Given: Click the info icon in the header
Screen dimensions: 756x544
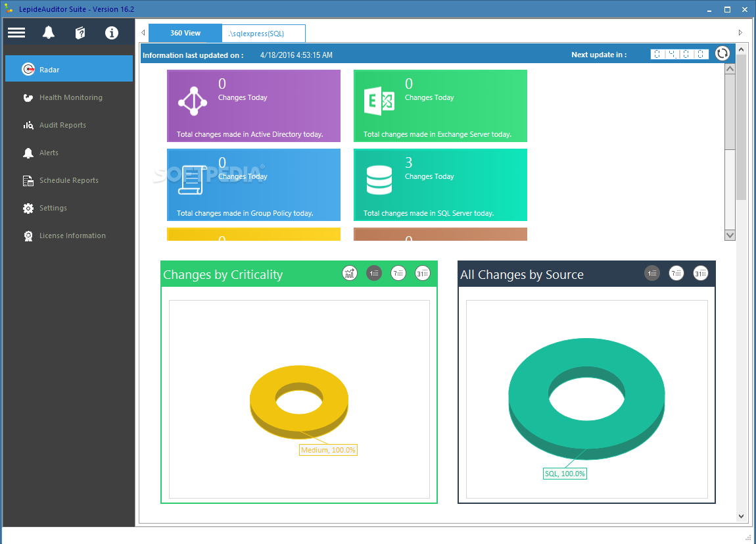Looking at the screenshot, I should pos(111,32).
